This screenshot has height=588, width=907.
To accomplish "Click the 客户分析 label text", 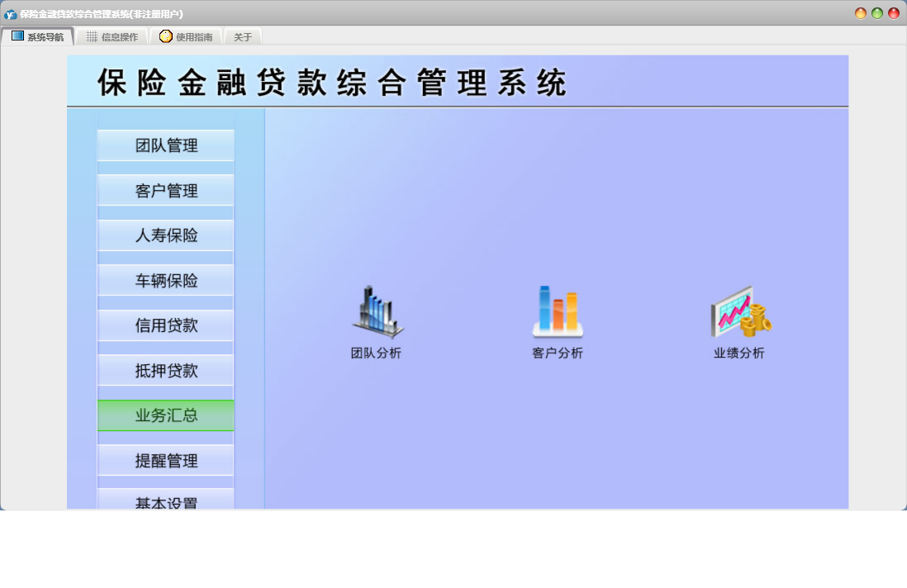I will coord(558,353).
